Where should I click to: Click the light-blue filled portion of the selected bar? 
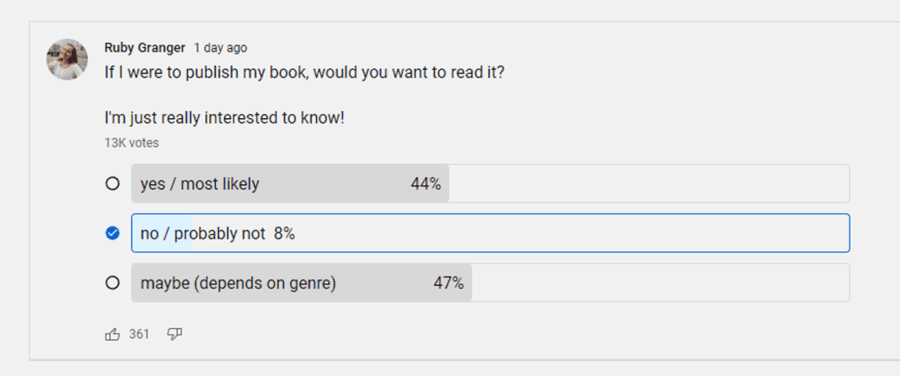[162, 233]
